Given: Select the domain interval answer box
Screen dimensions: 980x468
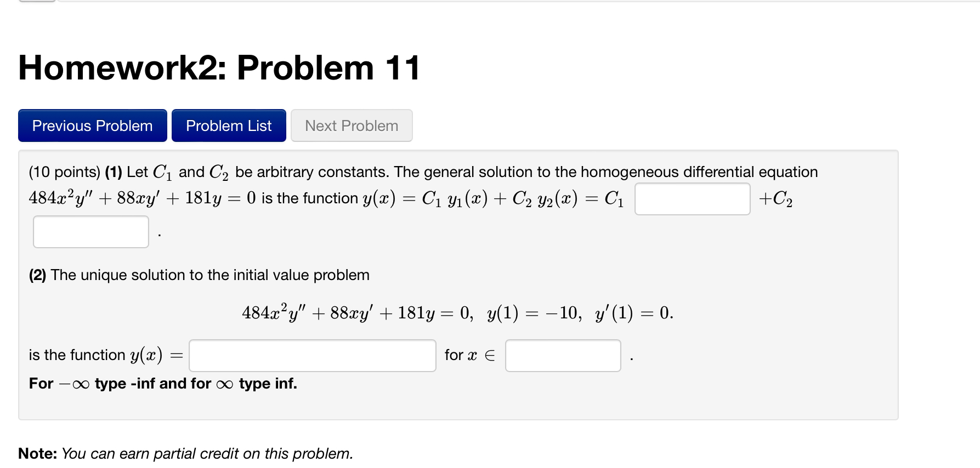Looking at the screenshot, I should point(562,355).
